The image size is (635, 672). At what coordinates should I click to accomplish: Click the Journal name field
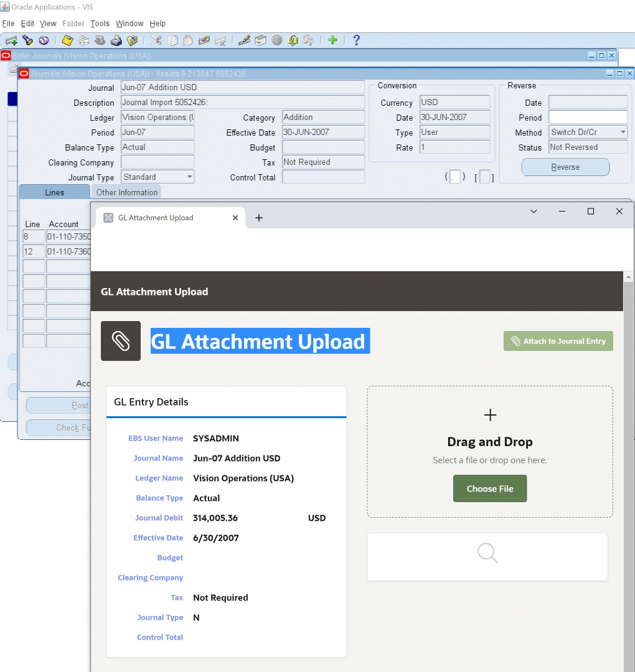(243, 88)
